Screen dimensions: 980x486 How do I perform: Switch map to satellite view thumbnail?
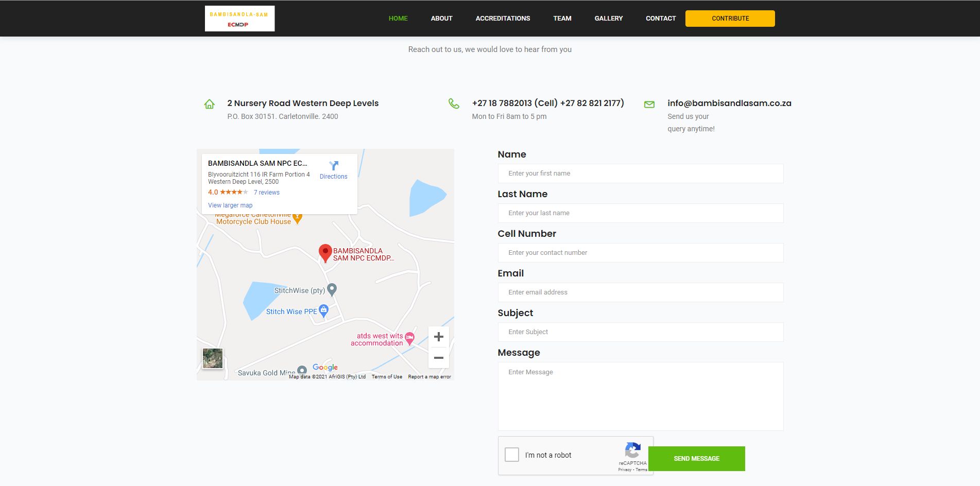(x=213, y=358)
